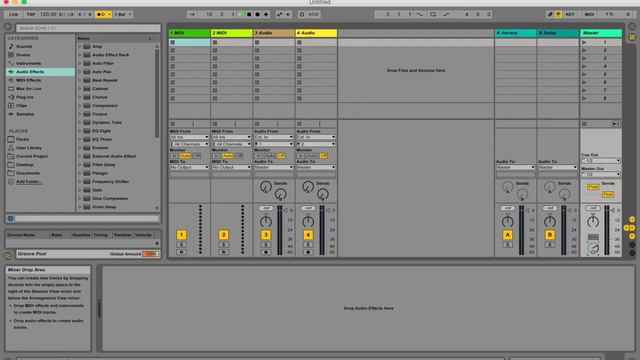Select the Drums category

23,55
